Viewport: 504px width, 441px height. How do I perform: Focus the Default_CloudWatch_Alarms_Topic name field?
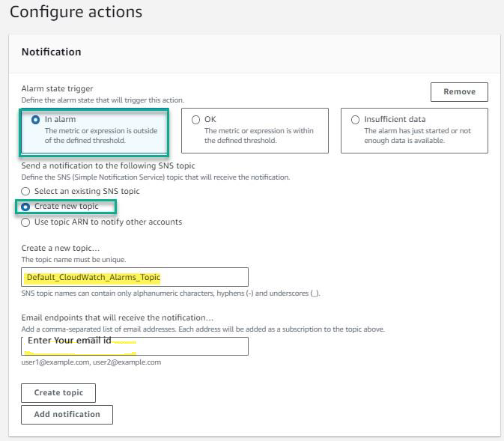tap(135, 278)
